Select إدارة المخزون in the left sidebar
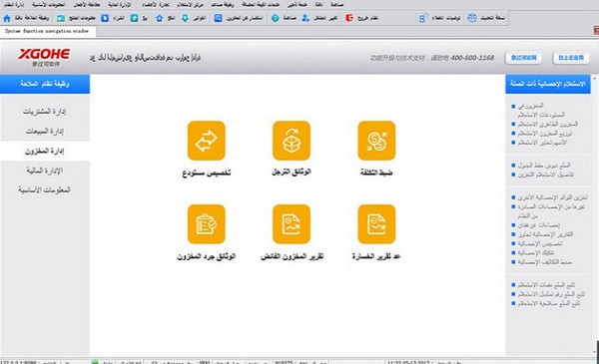599x364 pixels. (45, 152)
